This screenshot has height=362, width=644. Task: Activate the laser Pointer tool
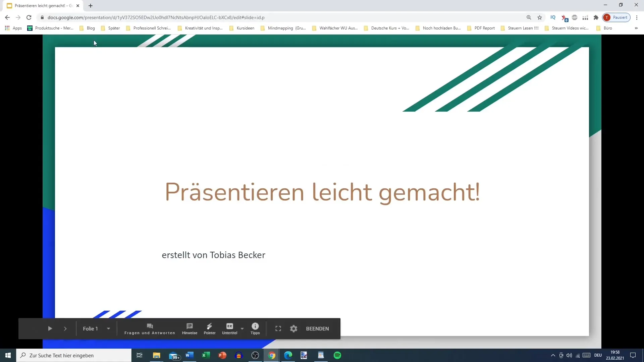[210, 329]
